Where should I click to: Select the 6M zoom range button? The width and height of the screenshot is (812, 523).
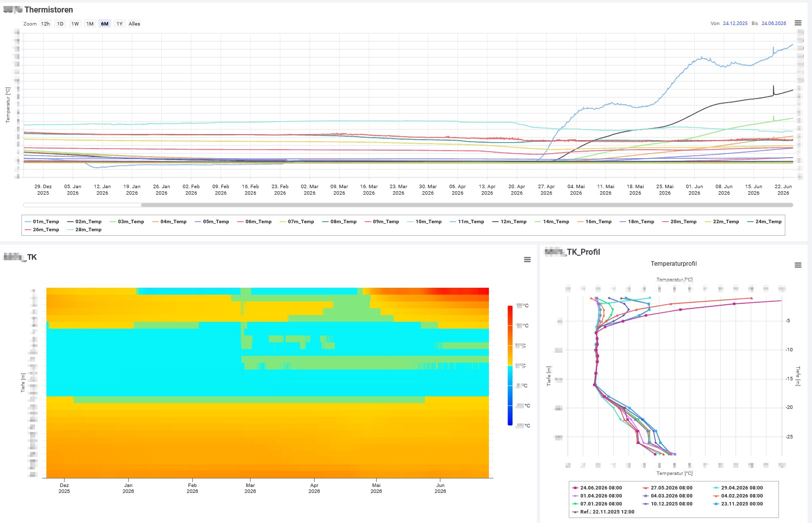click(x=104, y=24)
